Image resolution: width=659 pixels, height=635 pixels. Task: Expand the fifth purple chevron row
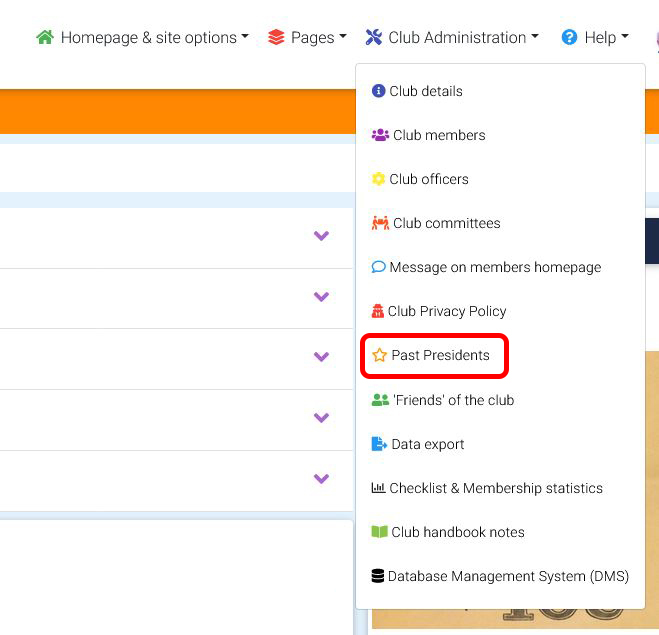coord(321,479)
